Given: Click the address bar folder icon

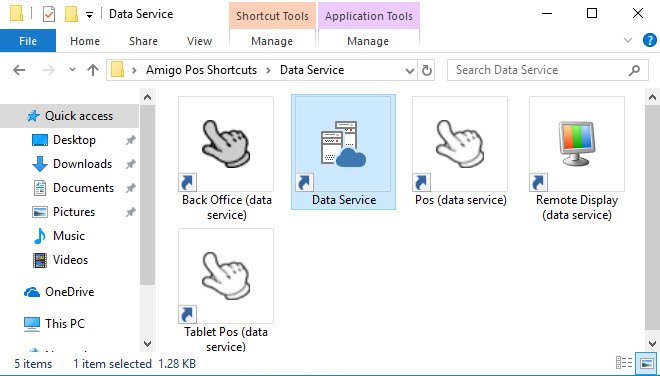Looking at the screenshot, I should pos(117,70).
